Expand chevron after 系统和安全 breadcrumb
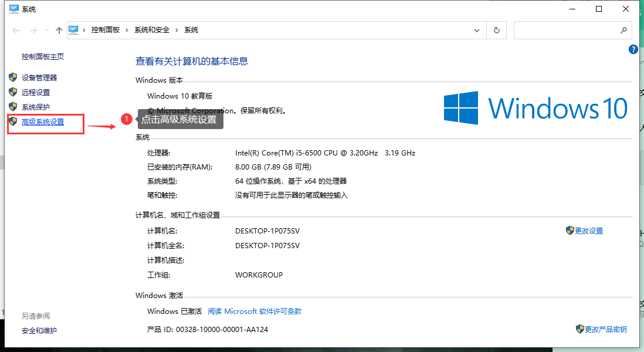Screen dimensions: 644x352 point(177,30)
